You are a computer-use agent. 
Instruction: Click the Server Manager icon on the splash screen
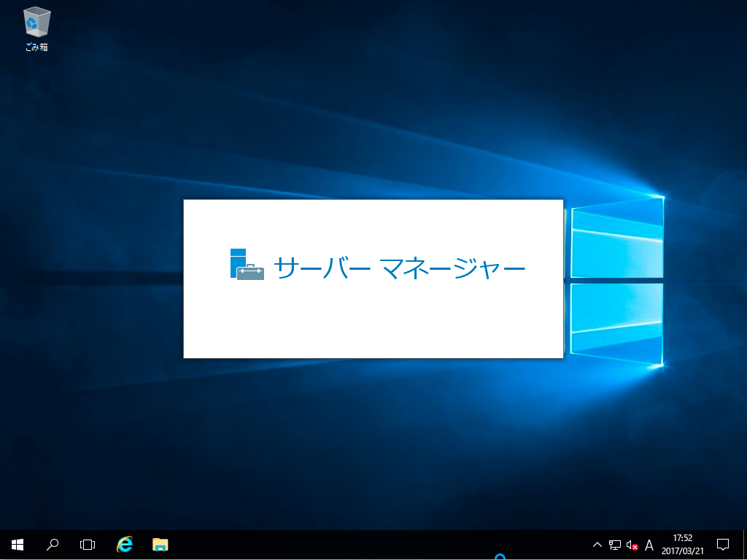[247, 266]
